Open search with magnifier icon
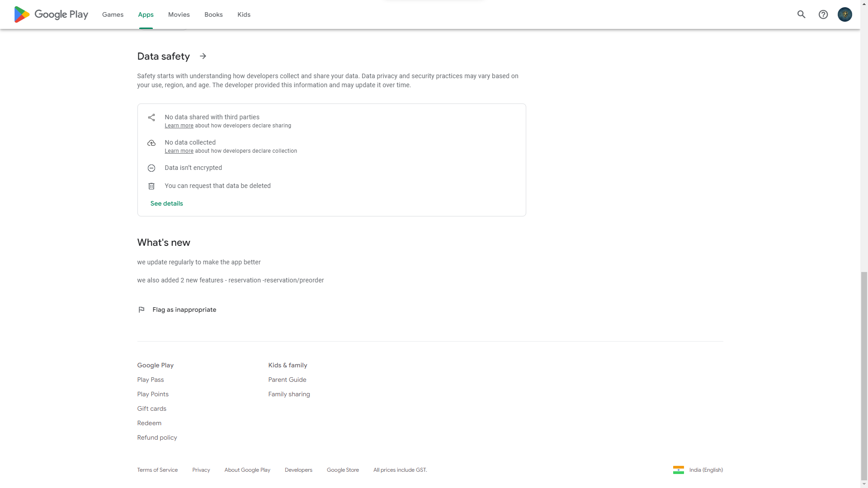Viewport: 868px width, 488px height. click(x=801, y=14)
